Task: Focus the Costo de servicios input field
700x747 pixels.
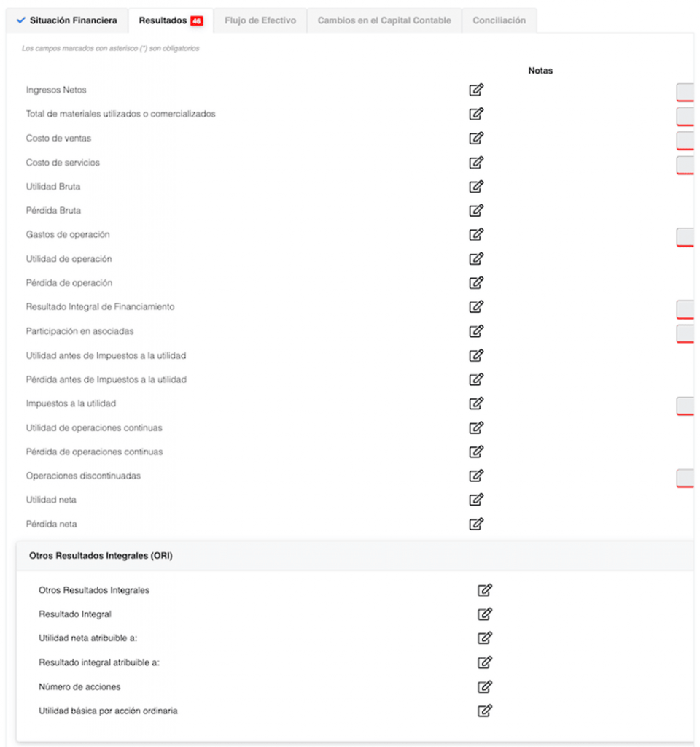Action: 685,166
